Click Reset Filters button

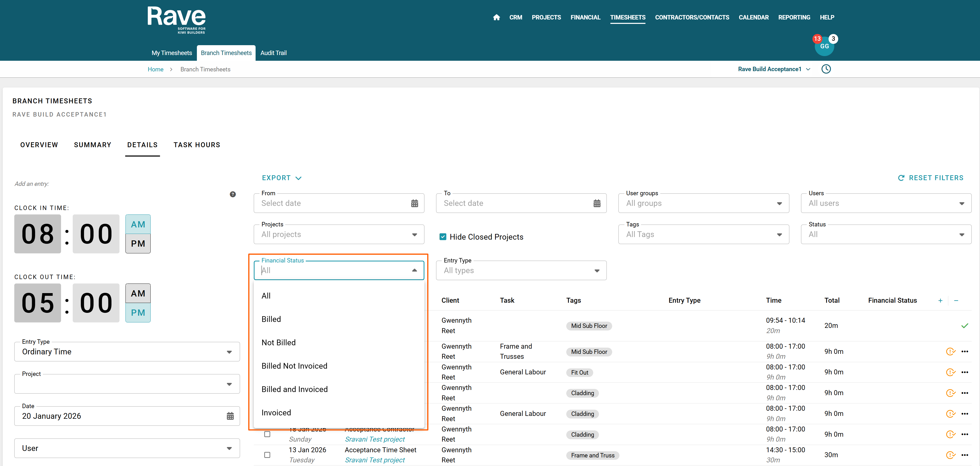[x=931, y=178]
